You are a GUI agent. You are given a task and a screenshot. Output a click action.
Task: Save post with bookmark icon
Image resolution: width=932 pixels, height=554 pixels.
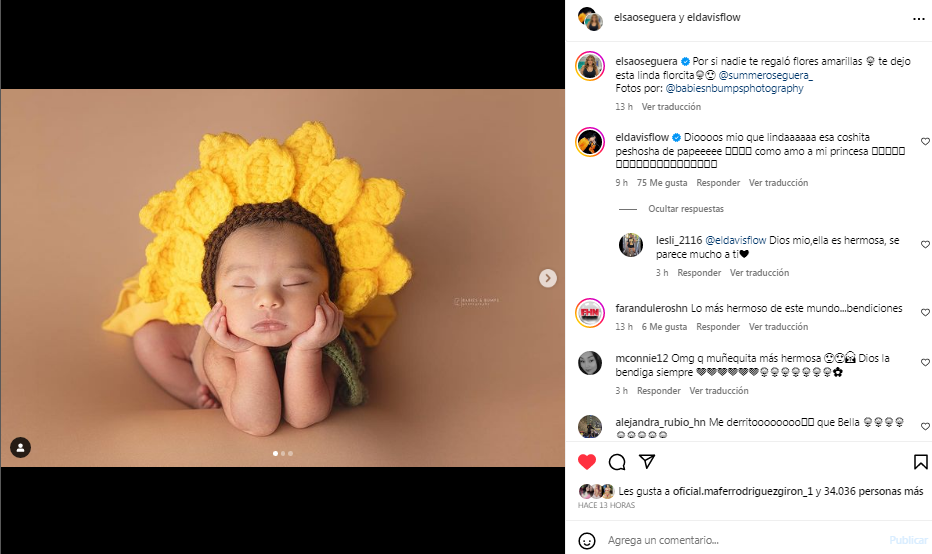coord(920,462)
